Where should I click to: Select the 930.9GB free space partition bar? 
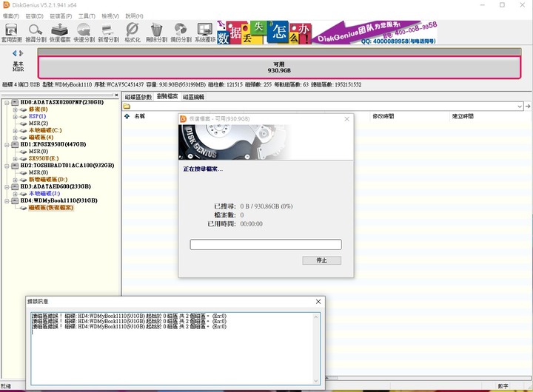point(279,67)
